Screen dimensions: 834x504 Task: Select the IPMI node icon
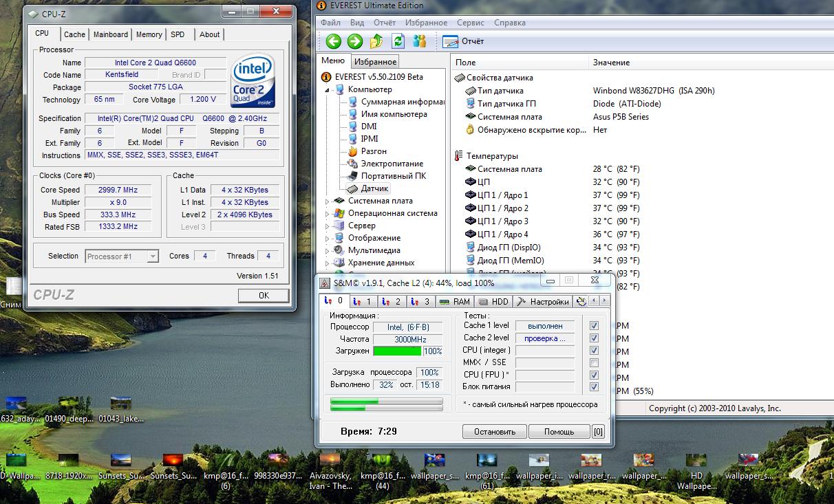(x=352, y=139)
